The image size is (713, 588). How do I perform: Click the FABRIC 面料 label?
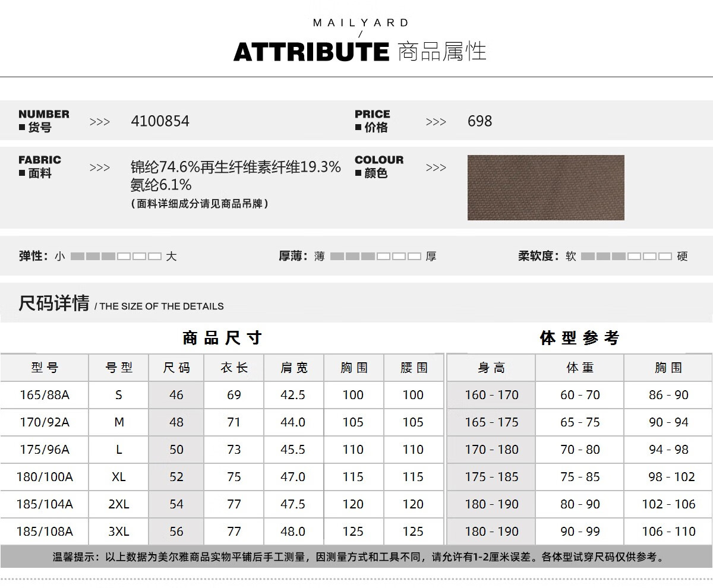pyautogui.click(x=40, y=166)
